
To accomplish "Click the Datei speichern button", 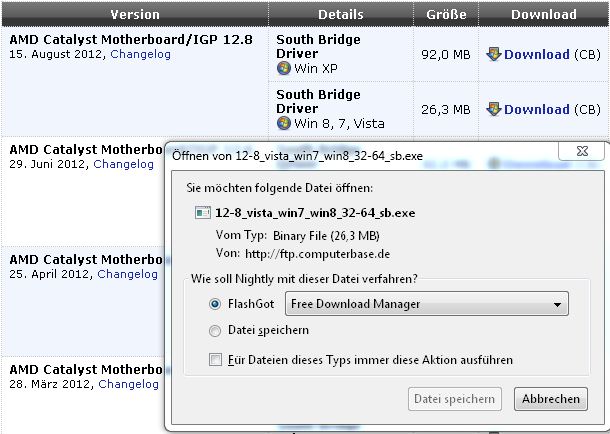I will [x=455, y=399].
